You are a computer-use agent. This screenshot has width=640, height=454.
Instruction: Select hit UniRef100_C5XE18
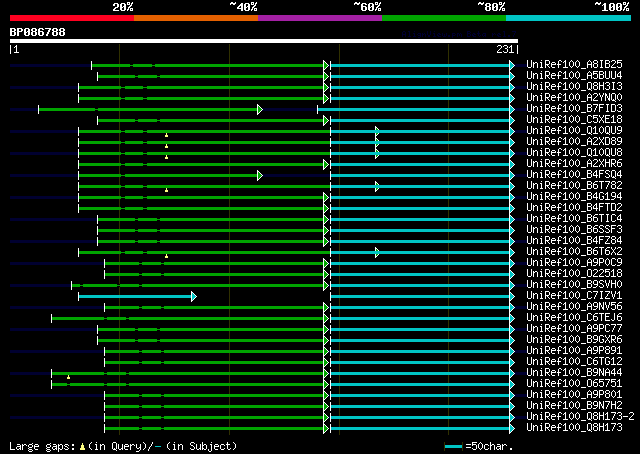click(x=574, y=120)
